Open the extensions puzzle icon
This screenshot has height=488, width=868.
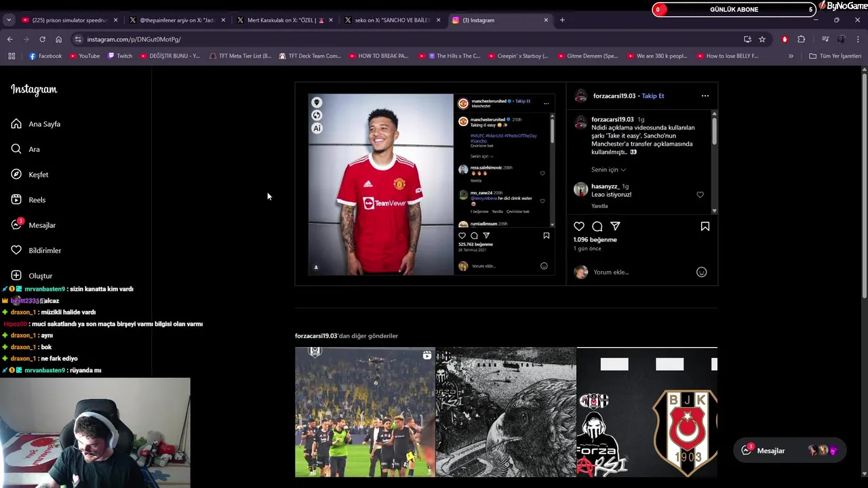(x=801, y=39)
